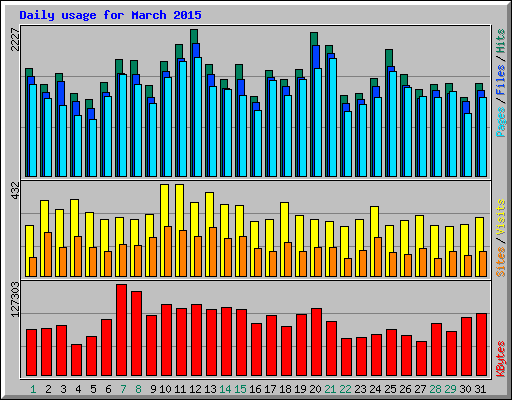The width and height of the screenshot is (512, 400).
Task: Click the cyan Pages bar for day 21
Action: 333,117
